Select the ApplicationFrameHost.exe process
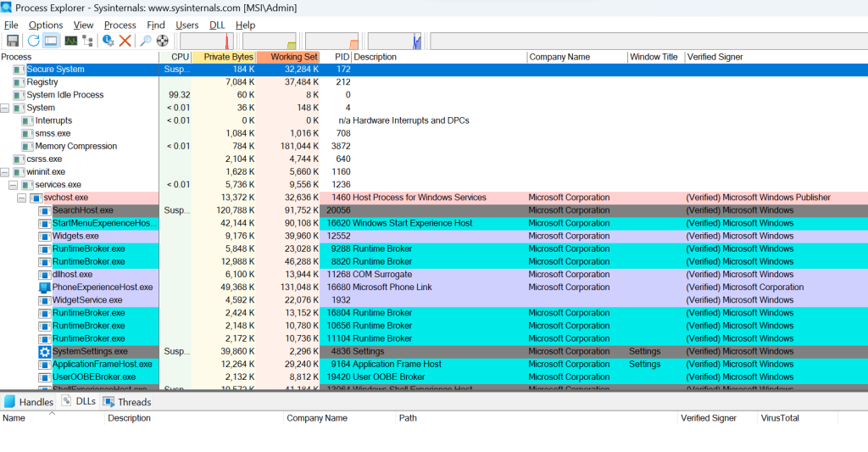The width and height of the screenshot is (868, 452). coord(434,364)
